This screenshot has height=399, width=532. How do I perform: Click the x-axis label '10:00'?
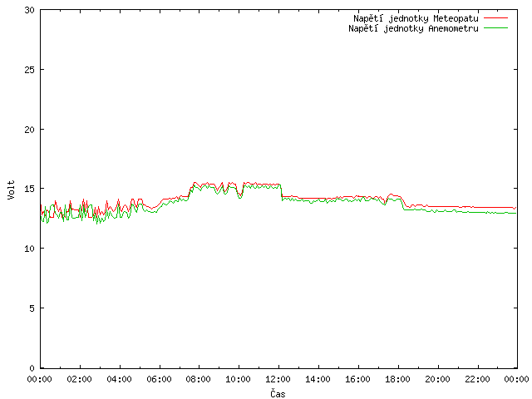[239, 379]
